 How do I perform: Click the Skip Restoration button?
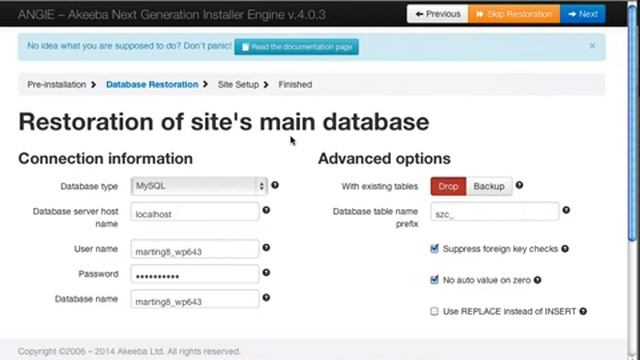(514, 14)
